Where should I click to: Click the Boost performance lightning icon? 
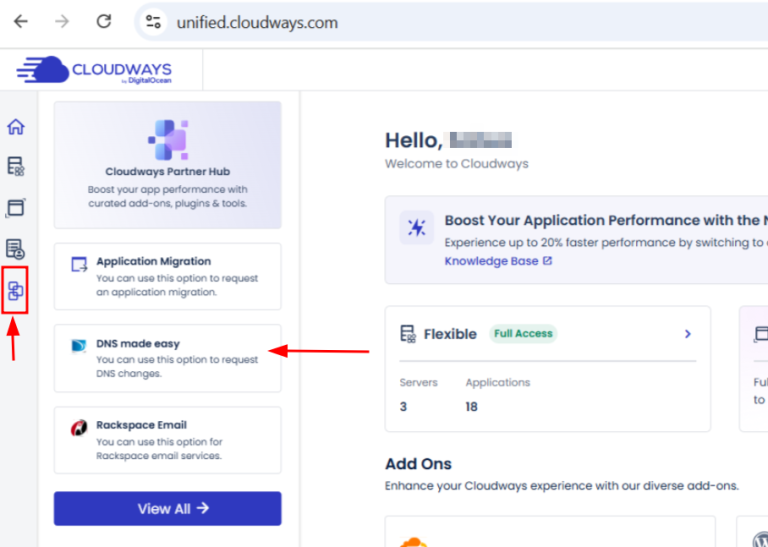pyautogui.click(x=417, y=228)
